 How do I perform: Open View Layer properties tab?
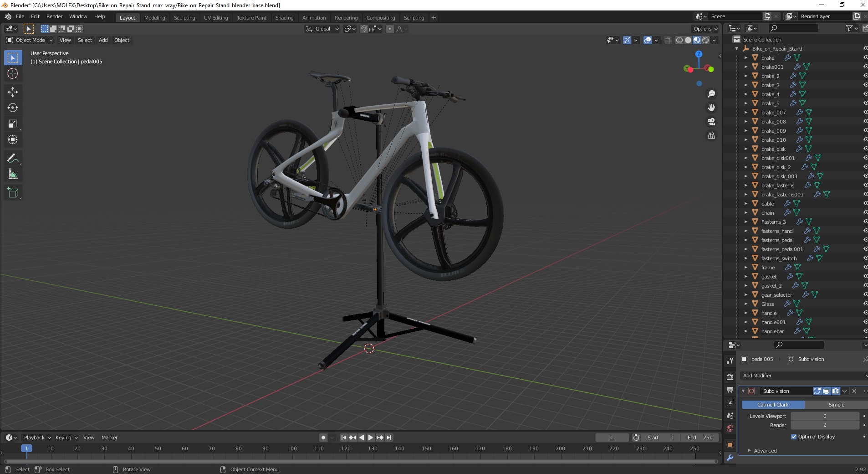[x=730, y=403]
